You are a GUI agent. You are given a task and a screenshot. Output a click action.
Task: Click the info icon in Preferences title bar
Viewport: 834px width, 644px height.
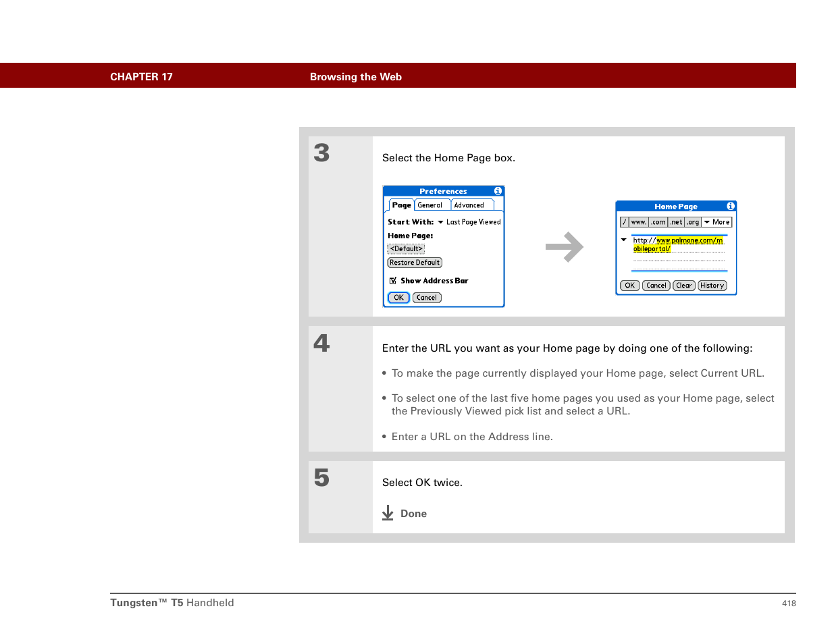(498, 191)
